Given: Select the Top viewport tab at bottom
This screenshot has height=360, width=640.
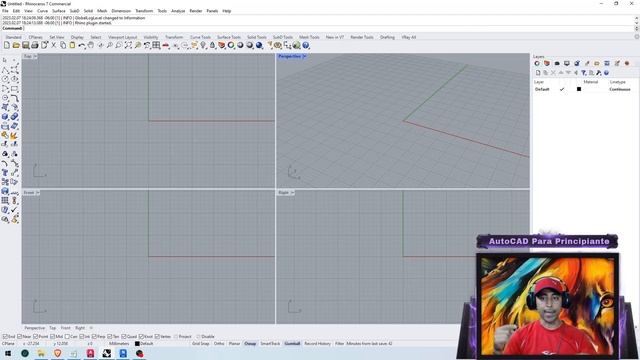Looking at the screenshot, I should tap(53, 328).
